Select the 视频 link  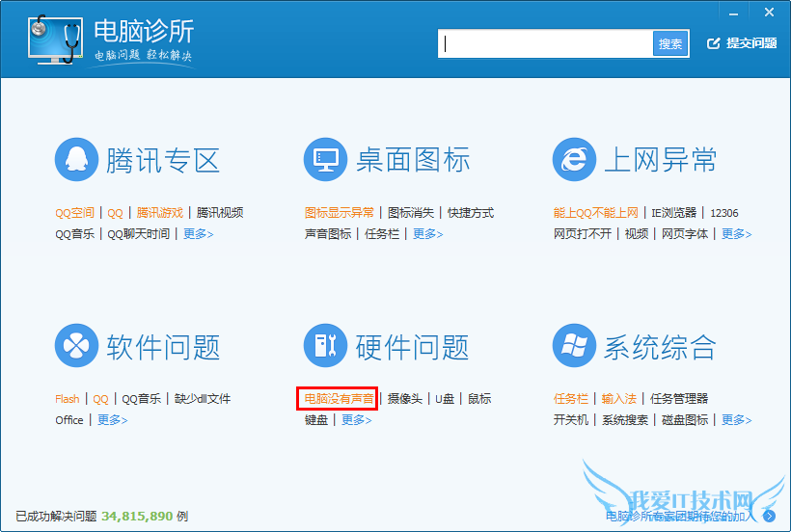pos(637,234)
